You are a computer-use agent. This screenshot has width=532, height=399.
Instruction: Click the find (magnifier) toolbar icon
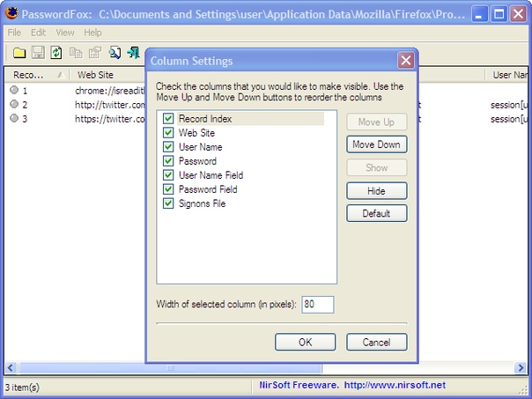115,53
